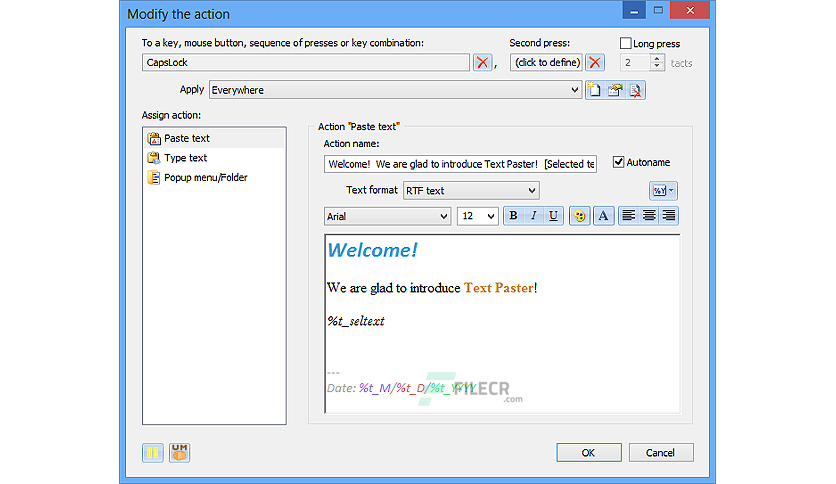Apply italic formatting to text

(533, 216)
